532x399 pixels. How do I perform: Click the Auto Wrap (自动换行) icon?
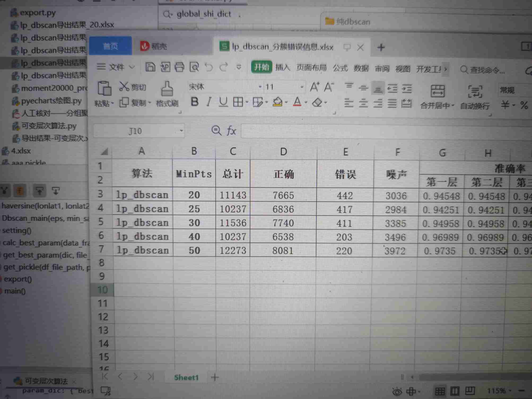(x=475, y=92)
